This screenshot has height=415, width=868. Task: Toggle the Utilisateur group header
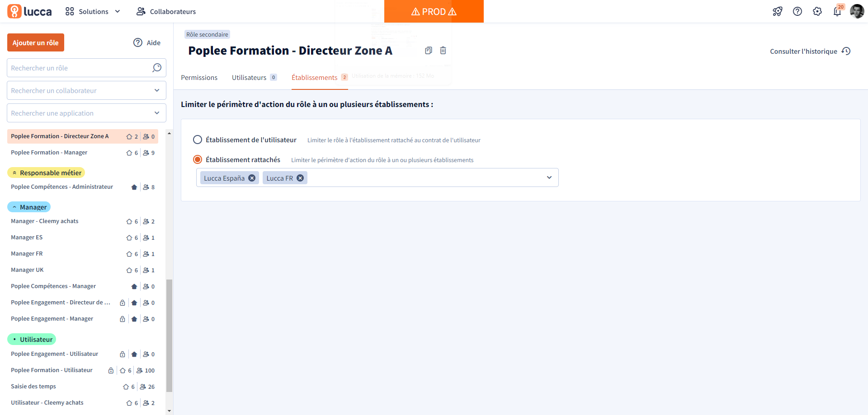(x=32, y=339)
